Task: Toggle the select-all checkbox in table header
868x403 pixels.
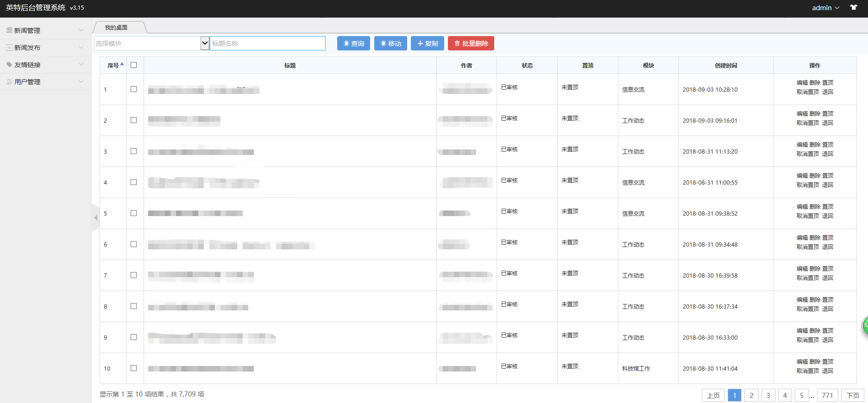Action: click(134, 65)
